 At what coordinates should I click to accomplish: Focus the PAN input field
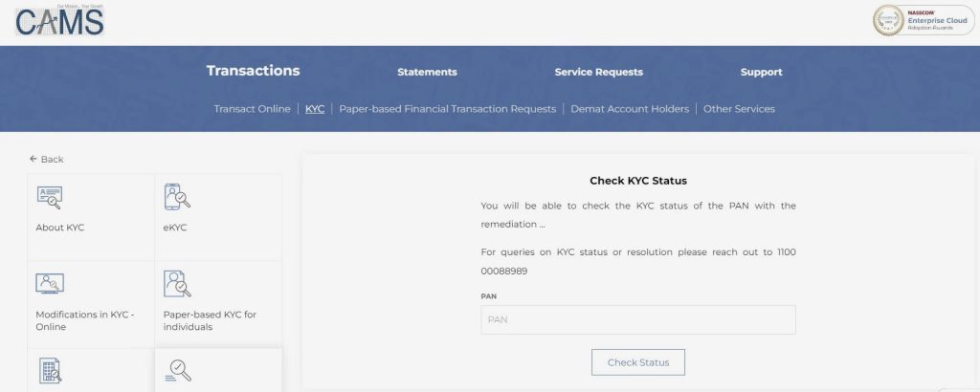638,319
